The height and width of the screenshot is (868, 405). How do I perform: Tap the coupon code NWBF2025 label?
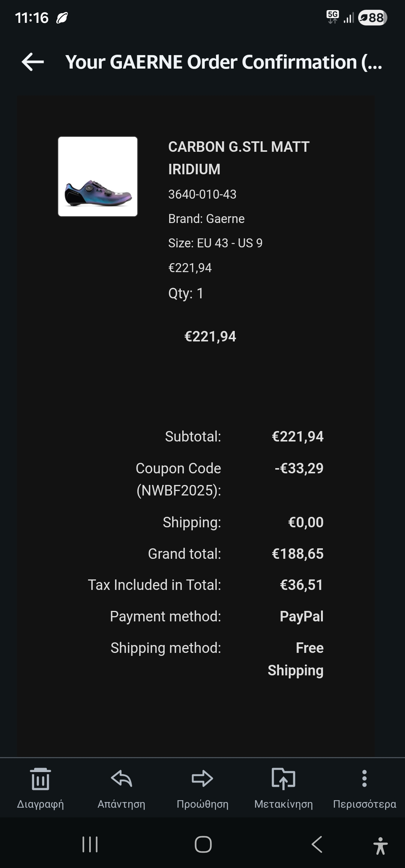click(178, 479)
